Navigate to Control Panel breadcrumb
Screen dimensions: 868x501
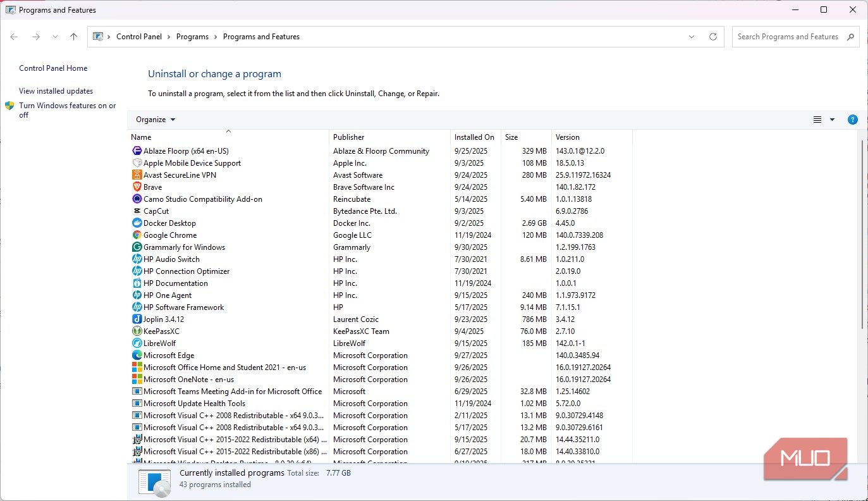(x=139, y=37)
